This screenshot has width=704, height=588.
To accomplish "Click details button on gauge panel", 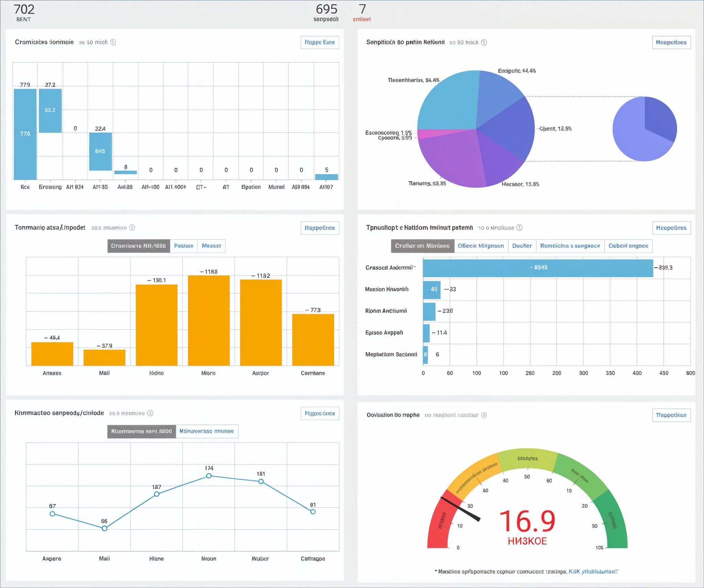I will pyautogui.click(x=671, y=415).
